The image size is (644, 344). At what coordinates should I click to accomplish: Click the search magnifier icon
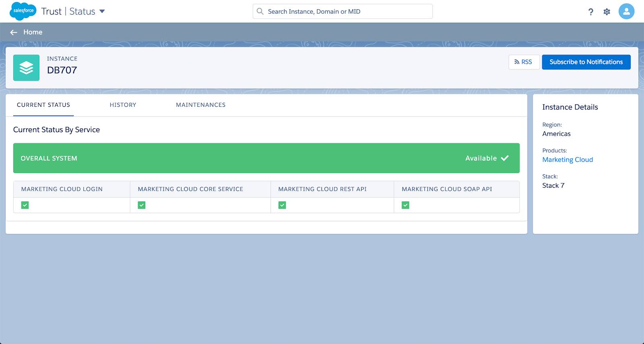click(260, 11)
